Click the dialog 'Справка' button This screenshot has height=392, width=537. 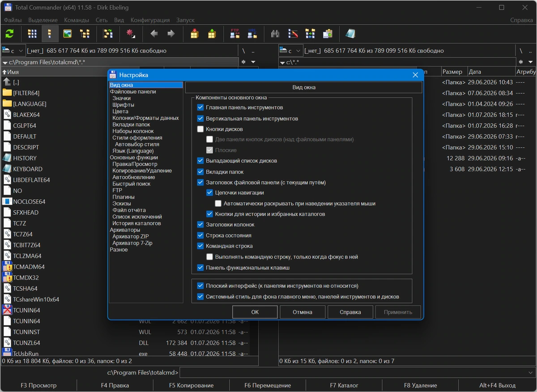coord(350,312)
